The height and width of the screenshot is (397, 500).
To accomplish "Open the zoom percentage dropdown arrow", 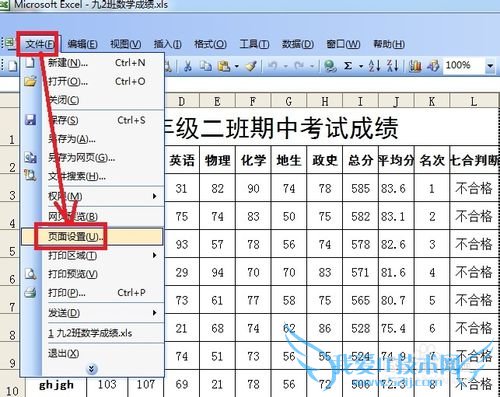I will point(490,66).
